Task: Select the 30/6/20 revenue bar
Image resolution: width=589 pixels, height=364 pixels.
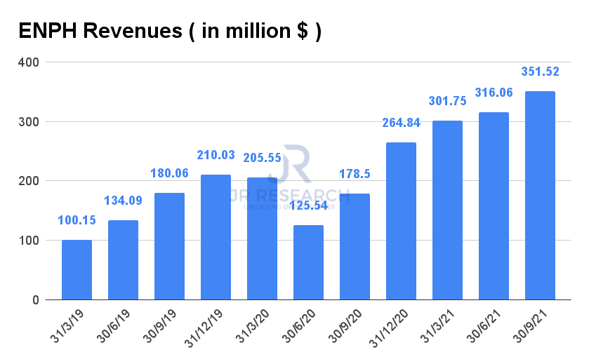Action: pyautogui.click(x=308, y=262)
